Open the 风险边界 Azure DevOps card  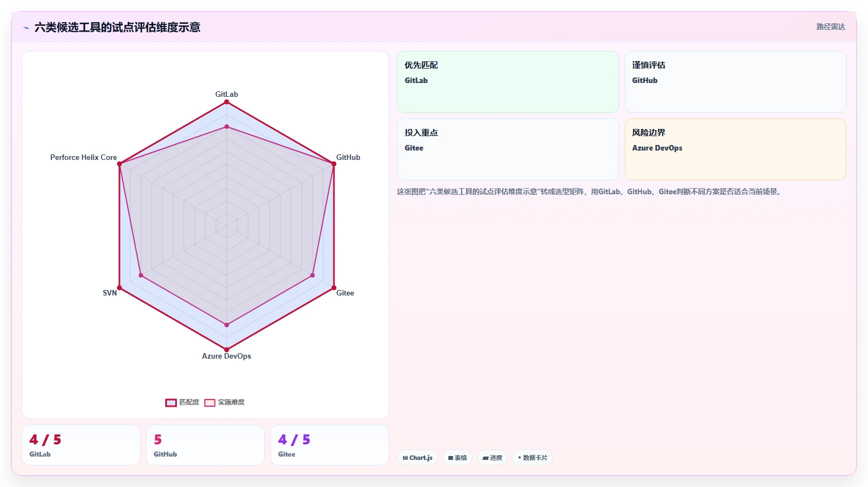(735, 149)
